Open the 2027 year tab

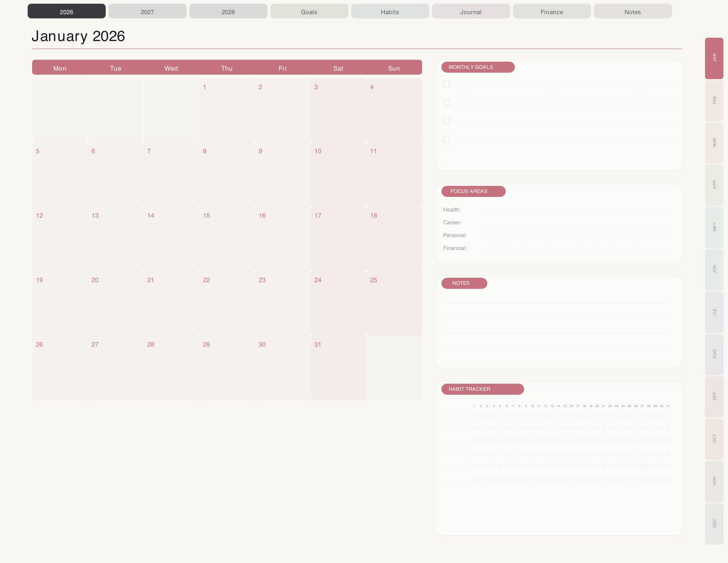coord(147,11)
